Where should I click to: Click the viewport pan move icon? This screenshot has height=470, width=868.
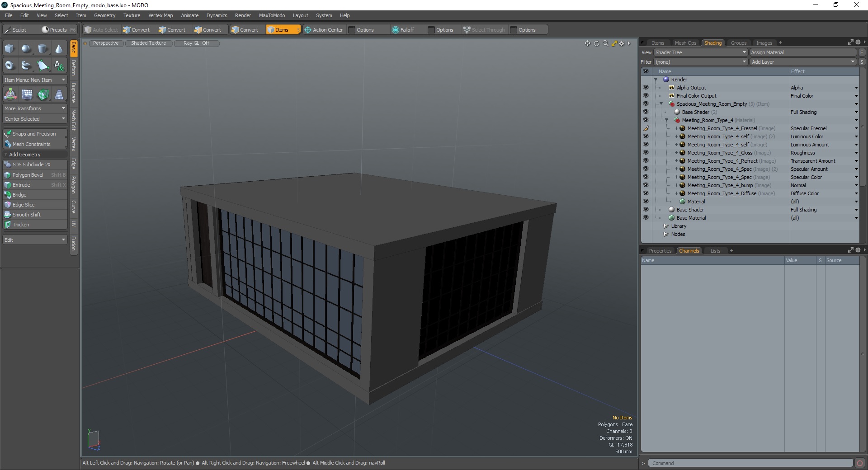click(587, 43)
